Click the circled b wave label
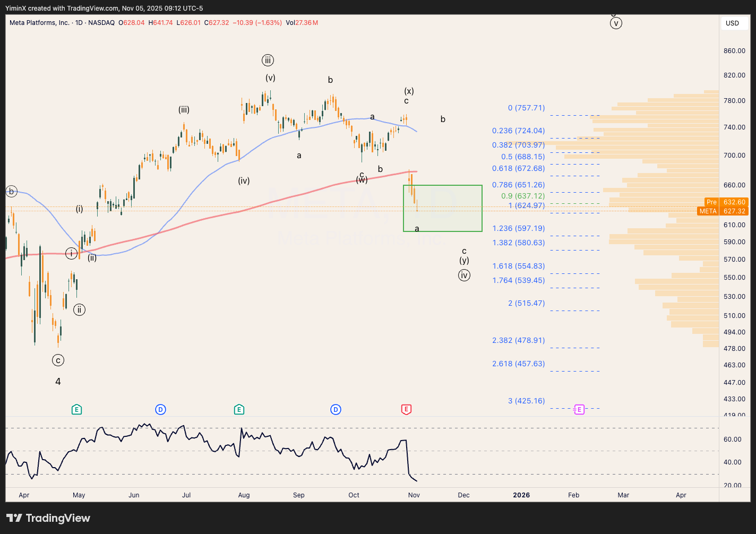 11,192
